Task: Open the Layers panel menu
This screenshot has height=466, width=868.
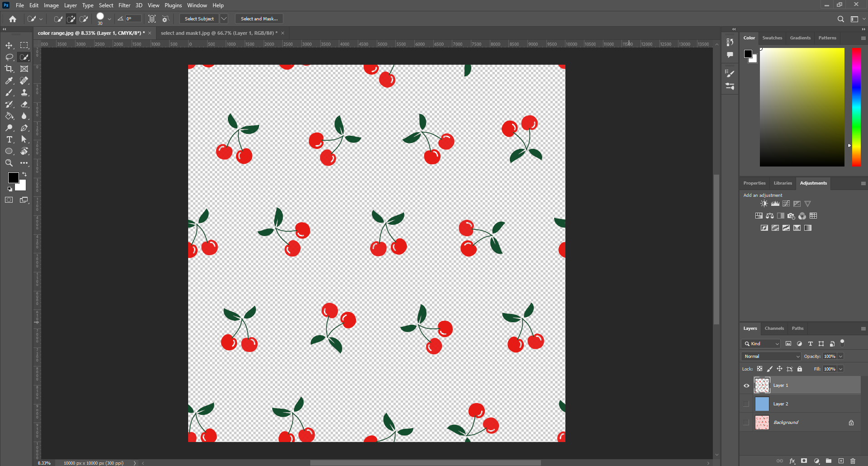Action: coord(863,328)
